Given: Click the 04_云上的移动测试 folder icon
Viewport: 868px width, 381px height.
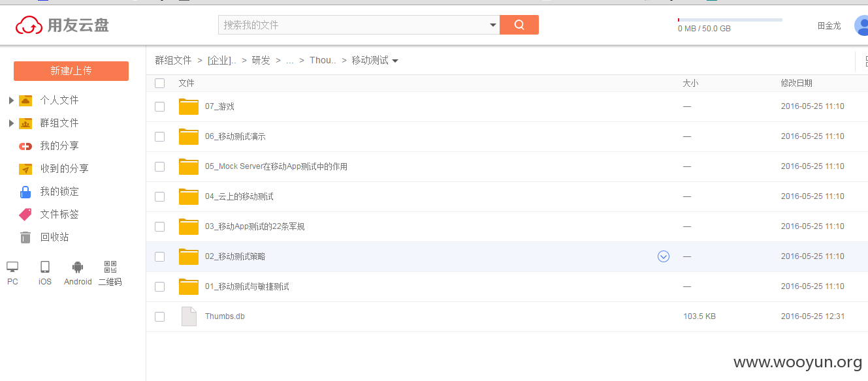Looking at the screenshot, I should [x=189, y=196].
